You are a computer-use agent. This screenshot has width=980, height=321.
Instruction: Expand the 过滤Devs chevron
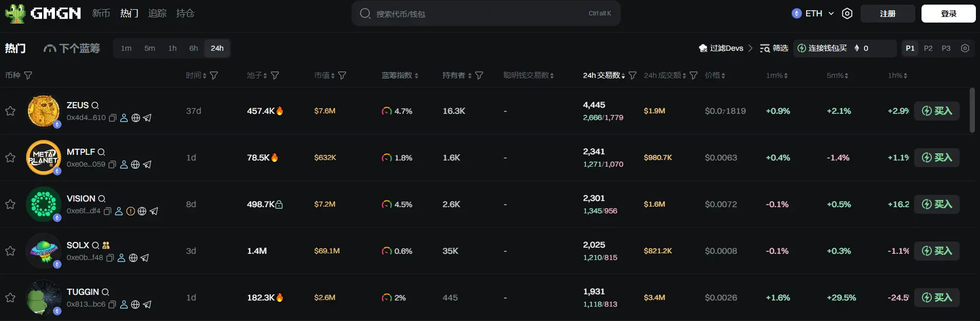(750, 48)
